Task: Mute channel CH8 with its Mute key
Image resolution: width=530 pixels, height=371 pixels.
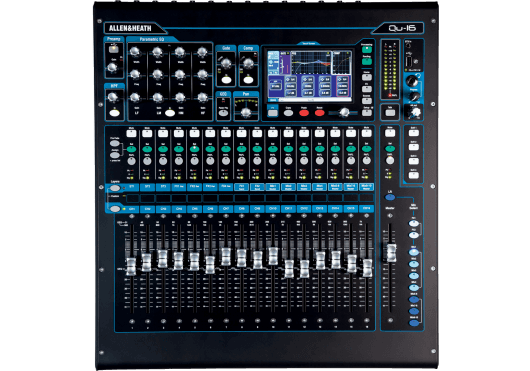Action: [x=241, y=133]
